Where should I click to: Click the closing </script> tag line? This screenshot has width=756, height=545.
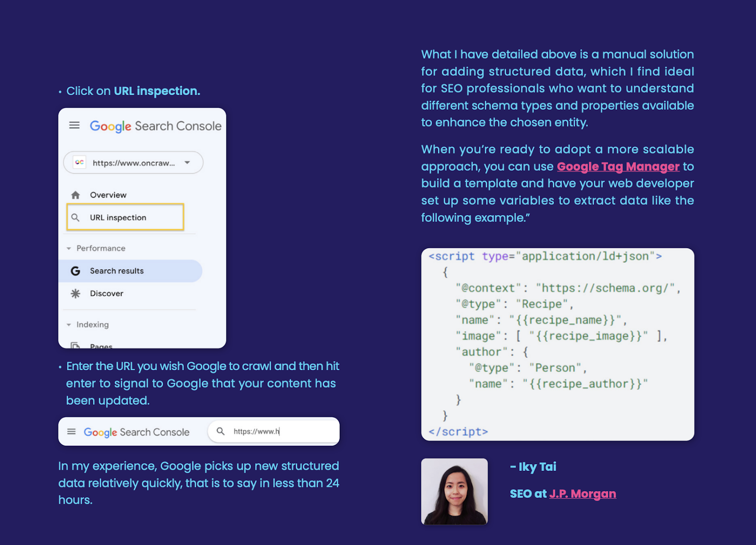(x=458, y=432)
